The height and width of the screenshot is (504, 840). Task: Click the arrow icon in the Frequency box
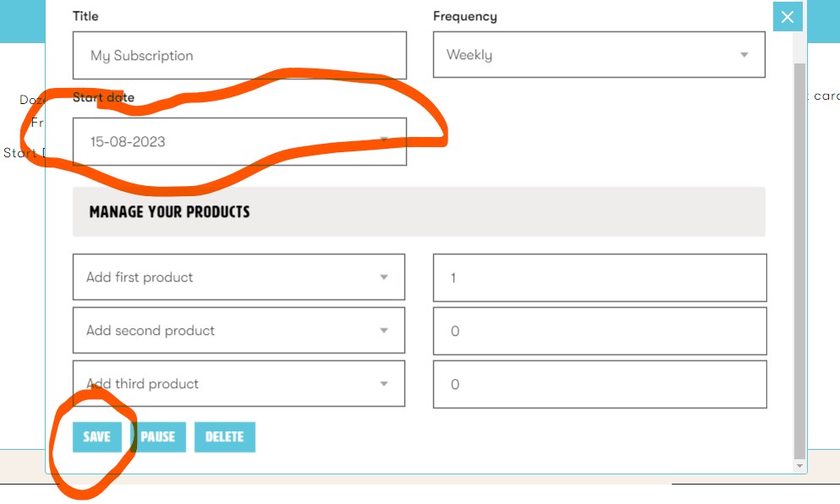pyautogui.click(x=744, y=55)
